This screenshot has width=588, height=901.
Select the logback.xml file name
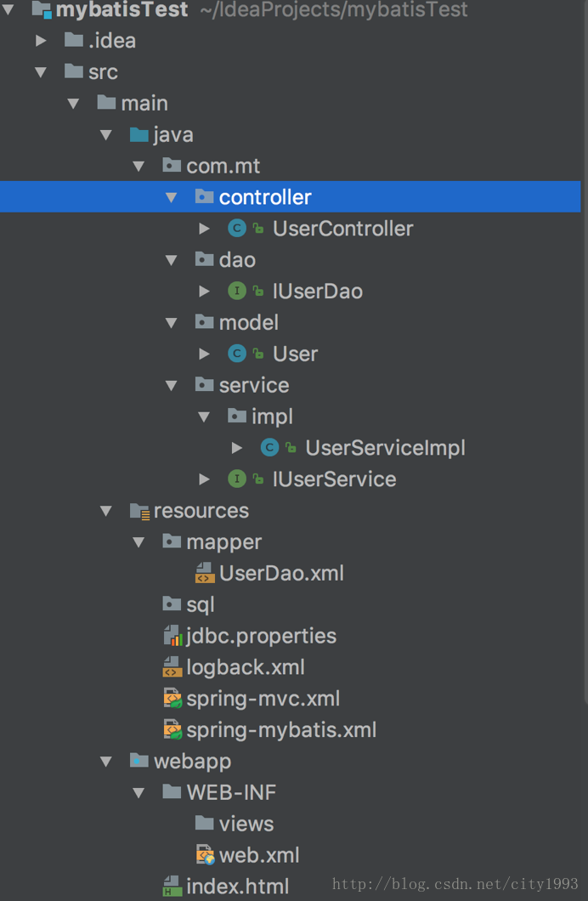(x=246, y=667)
